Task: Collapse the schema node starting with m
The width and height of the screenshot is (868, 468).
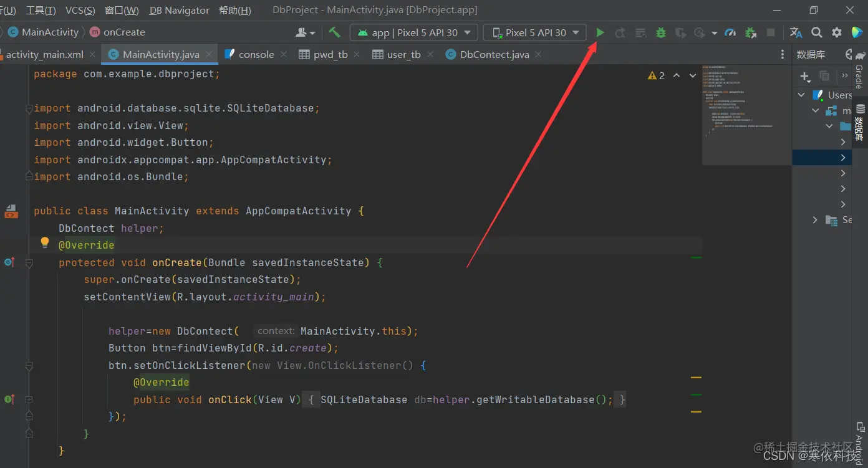Action: (x=816, y=110)
